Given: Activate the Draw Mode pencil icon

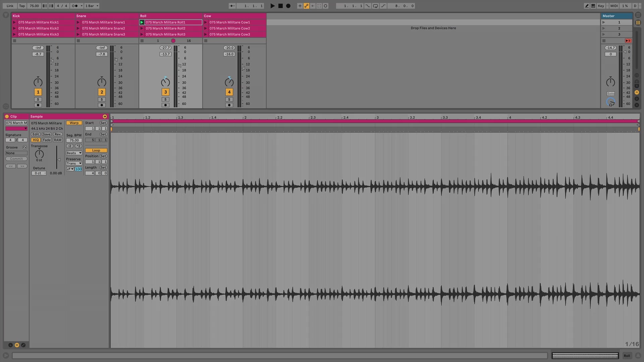Looking at the screenshot, I should pos(587,6).
